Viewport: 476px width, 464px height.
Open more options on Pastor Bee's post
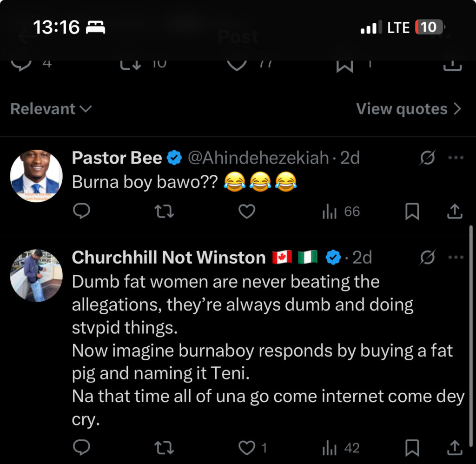456,158
